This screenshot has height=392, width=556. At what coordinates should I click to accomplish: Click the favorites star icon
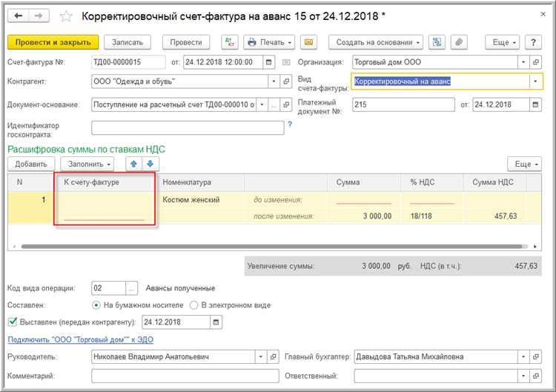tap(66, 16)
